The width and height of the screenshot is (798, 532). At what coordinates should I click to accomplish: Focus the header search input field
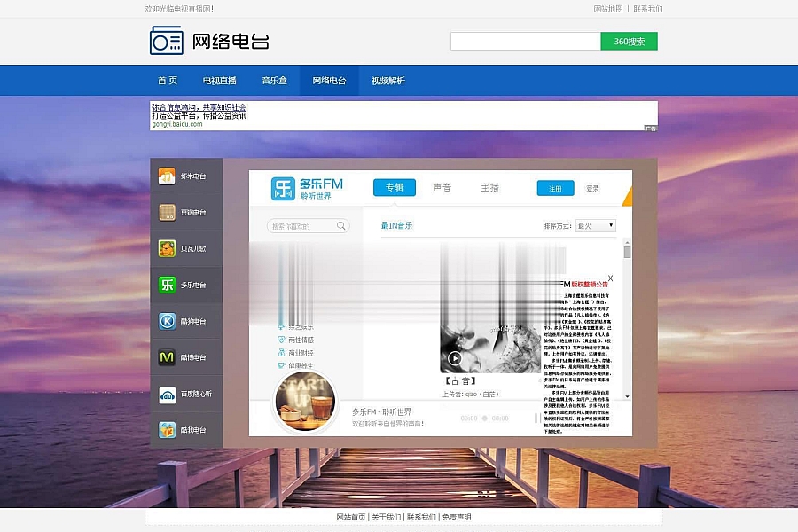click(525, 42)
